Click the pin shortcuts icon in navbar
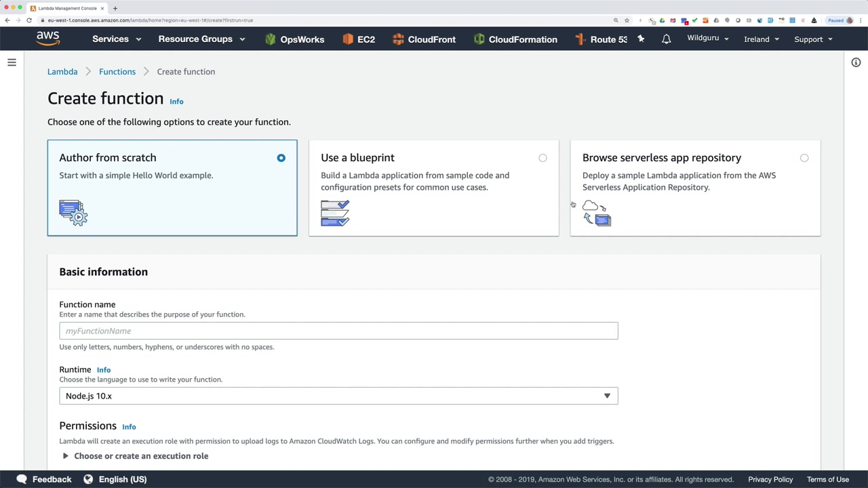This screenshot has width=868, height=488. point(641,39)
